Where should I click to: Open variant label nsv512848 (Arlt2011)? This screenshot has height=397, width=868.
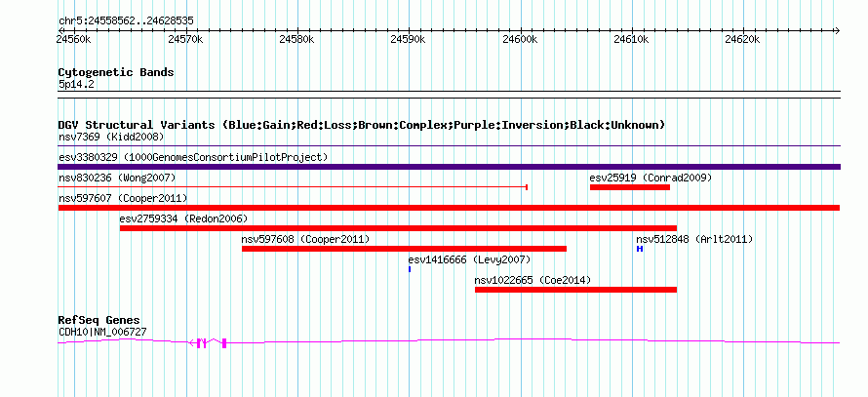694,239
